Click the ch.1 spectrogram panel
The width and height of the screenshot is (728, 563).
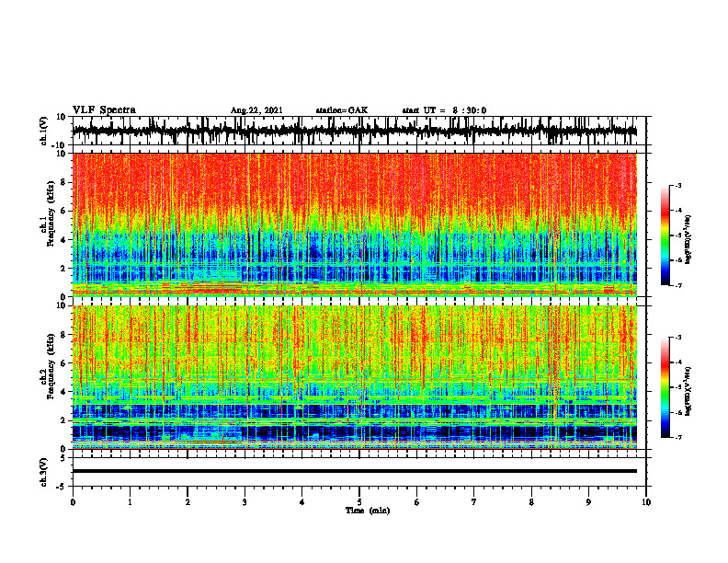(x=354, y=224)
